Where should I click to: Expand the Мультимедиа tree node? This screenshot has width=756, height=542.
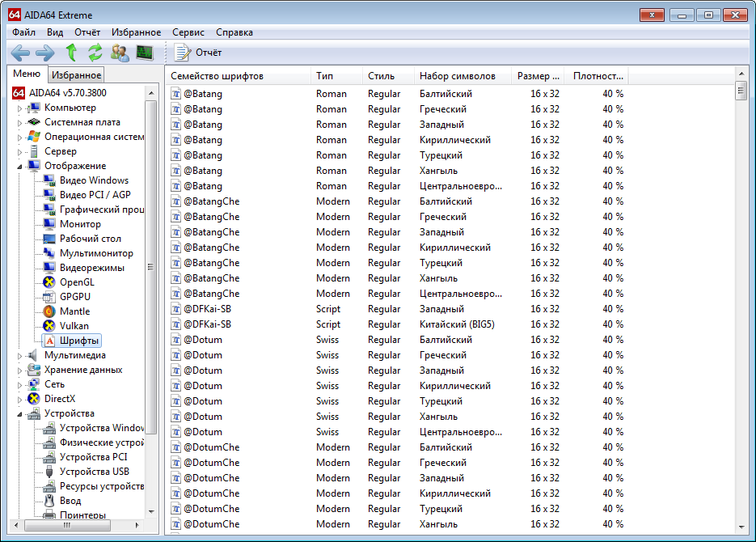click(x=19, y=356)
